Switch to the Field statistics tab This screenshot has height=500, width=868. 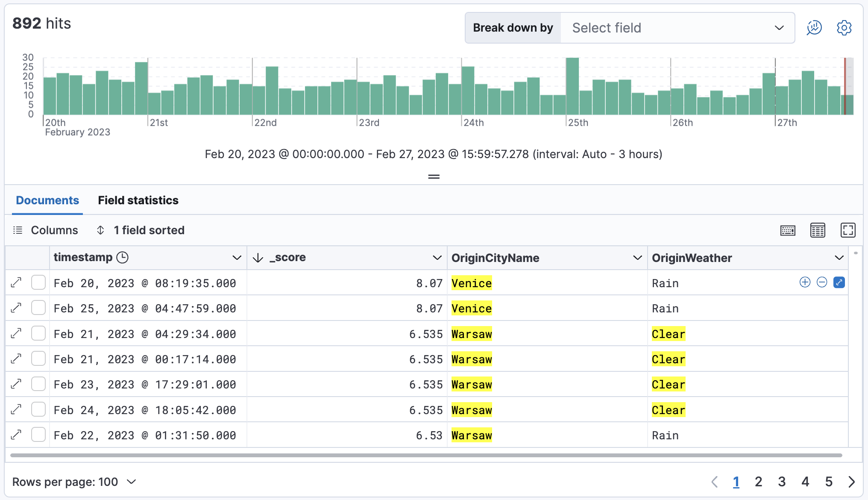coord(138,200)
